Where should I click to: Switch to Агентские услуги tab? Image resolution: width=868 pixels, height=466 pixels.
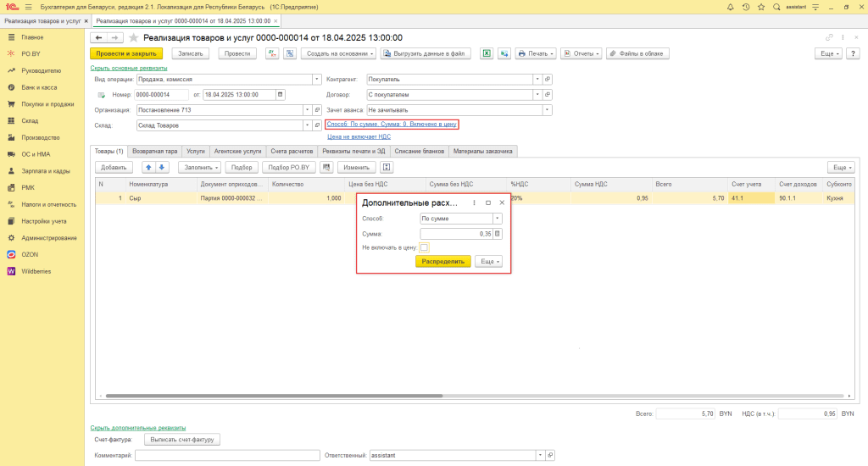click(237, 151)
